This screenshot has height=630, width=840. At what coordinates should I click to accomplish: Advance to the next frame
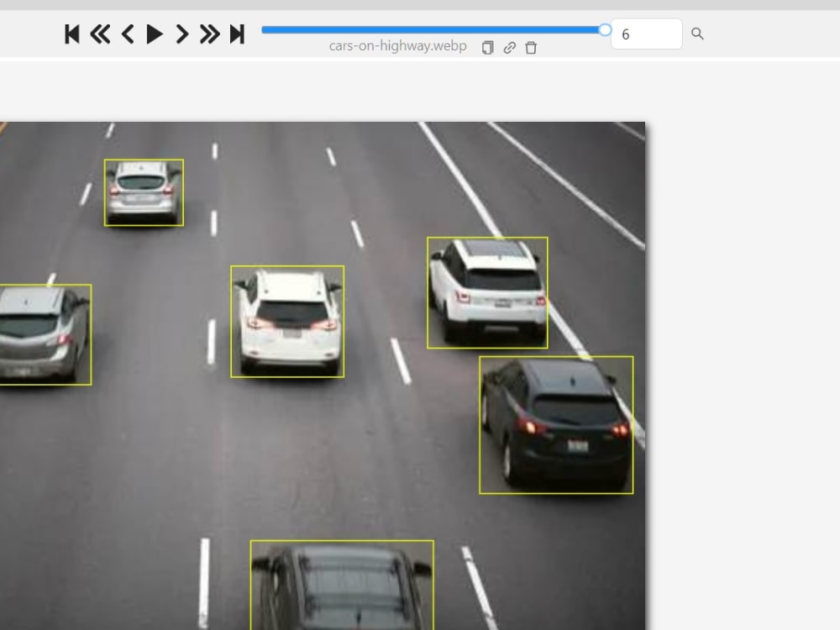coord(182,34)
